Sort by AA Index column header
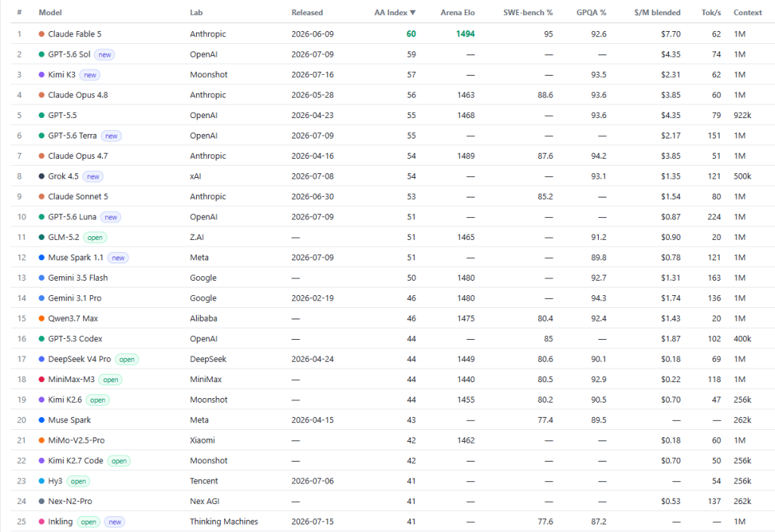This screenshot has height=532, width=775. coord(394,12)
